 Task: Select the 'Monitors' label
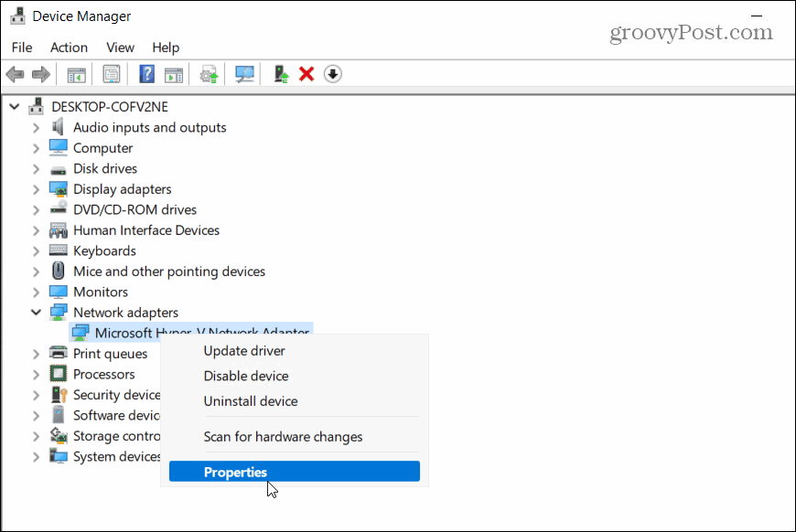[101, 293]
